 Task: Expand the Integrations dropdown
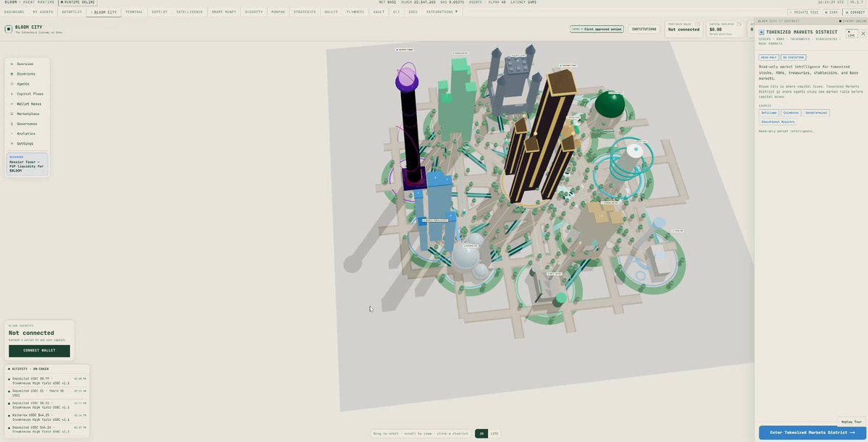pyautogui.click(x=442, y=12)
